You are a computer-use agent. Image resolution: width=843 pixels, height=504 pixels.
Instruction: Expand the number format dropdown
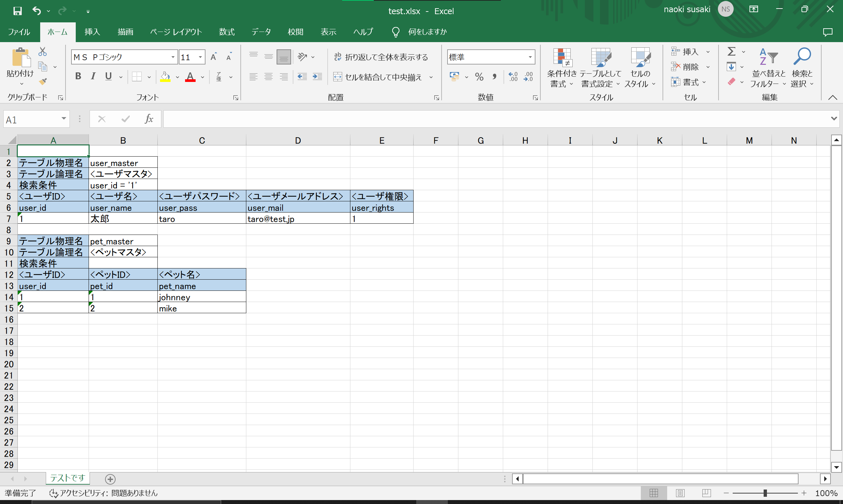530,57
